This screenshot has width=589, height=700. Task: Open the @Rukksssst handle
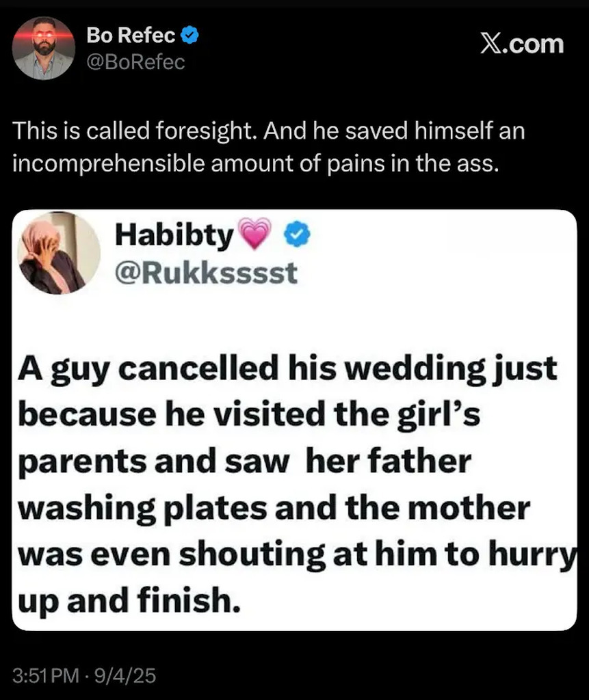pyautogui.click(x=205, y=272)
